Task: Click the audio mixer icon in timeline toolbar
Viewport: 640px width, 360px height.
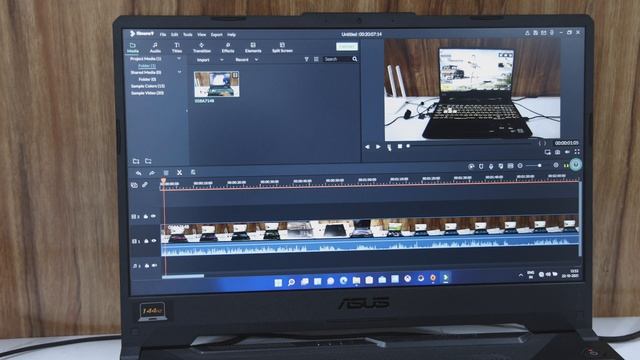Action: (x=501, y=166)
